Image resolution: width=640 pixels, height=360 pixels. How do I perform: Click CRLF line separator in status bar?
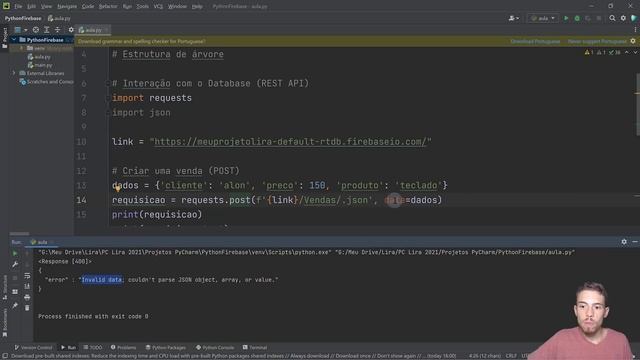pyautogui.click(x=511, y=356)
